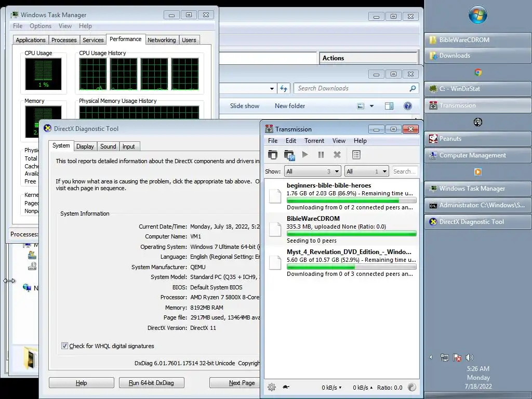This screenshot has height=399, width=532.
Task: Open torrent properties icon in Transmission toolbar
Action: pos(356,155)
